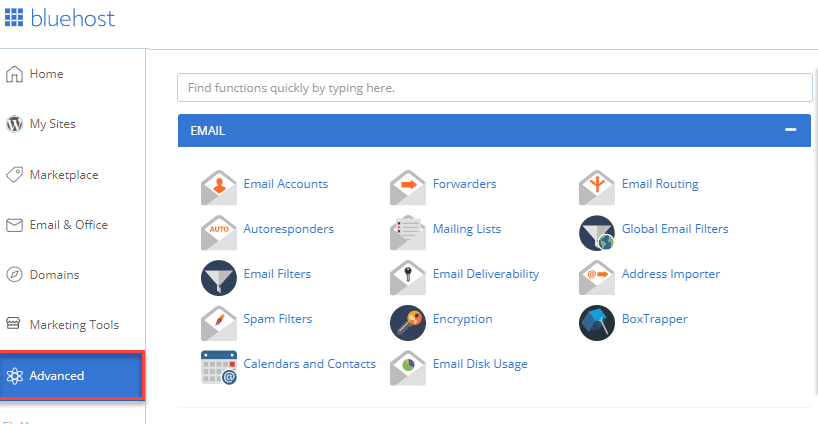Open the Address Importer link
The image size is (818, 424).
coord(670,274)
